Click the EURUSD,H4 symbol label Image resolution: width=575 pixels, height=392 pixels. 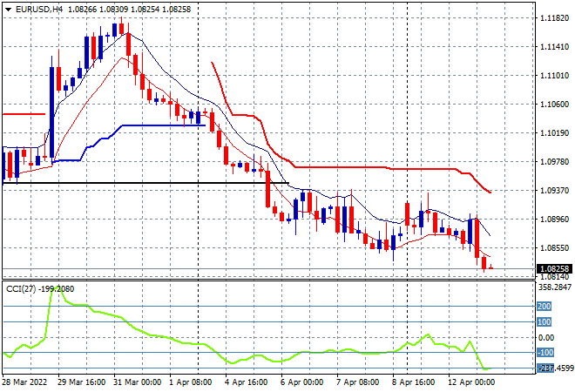(x=35, y=7)
